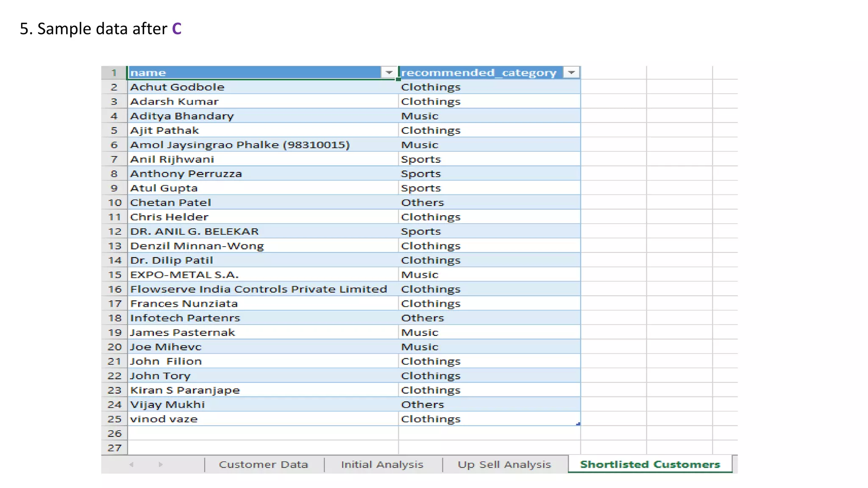The image size is (868, 488).
Task: Select the Shortlisted Customers sheet tab
Action: point(650,464)
